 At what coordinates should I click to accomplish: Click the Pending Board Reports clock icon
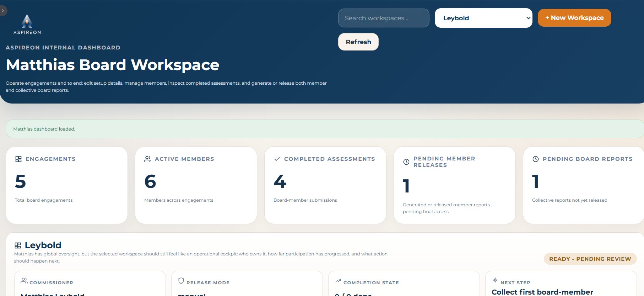coord(536,159)
